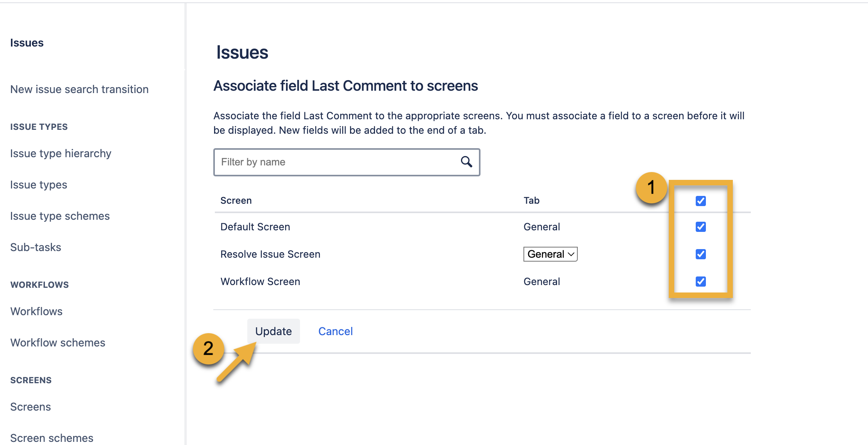
Task: Uncheck the select-all checkbox in the header row
Action: coord(700,201)
